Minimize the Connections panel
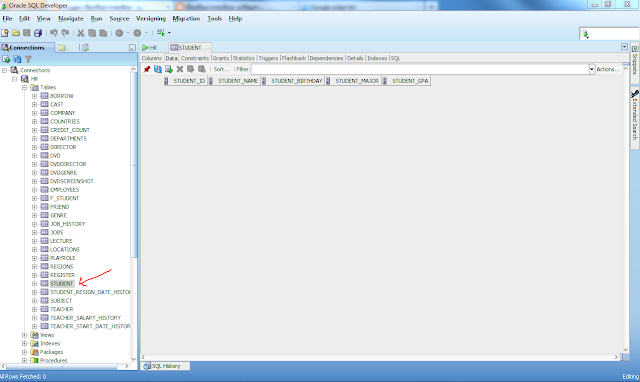640x382 pixels. (x=132, y=48)
